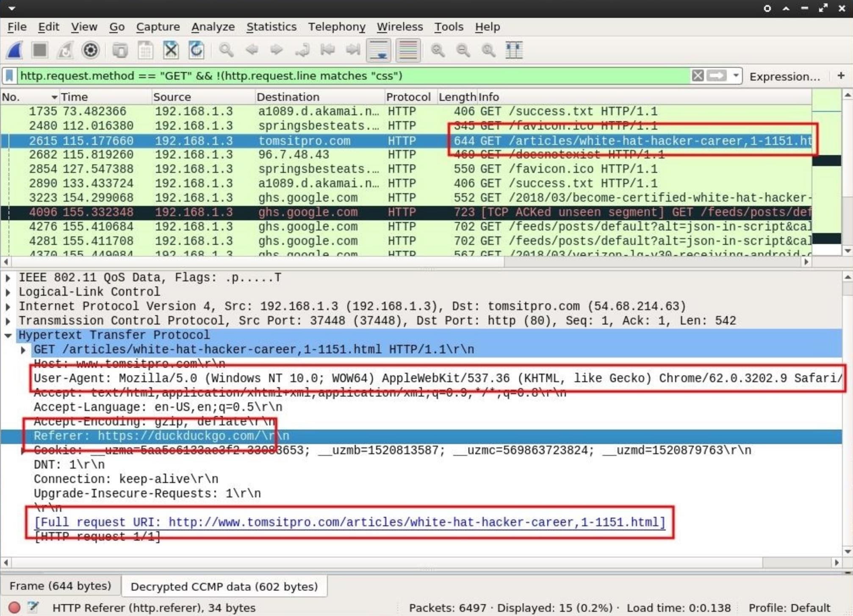Viewport: 853px width, 616px height.
Task: Open the filter history dropdown
Action: (x=735, y=76)
